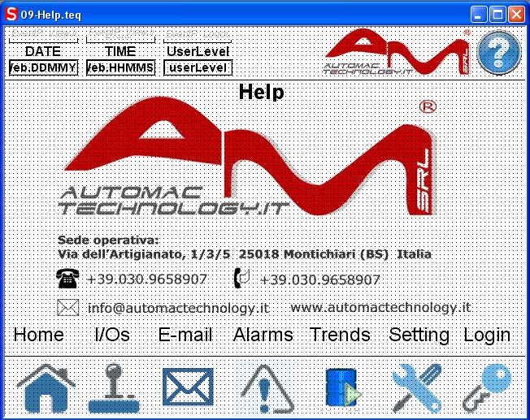Select the Trends label

(340, 335)
